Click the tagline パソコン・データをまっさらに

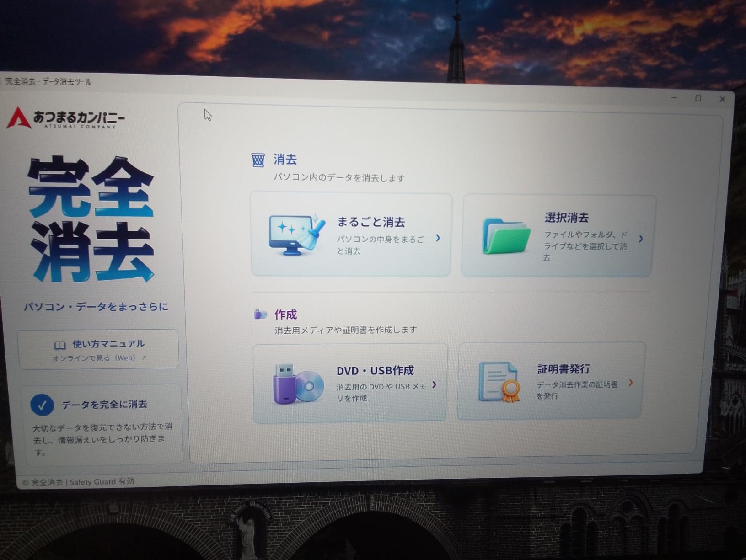[x=96, y=307]
